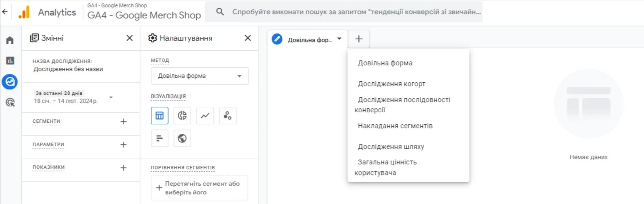The image size is (644, 204).
Task: Add a new tab with plus button
Action: click(358, 39)
